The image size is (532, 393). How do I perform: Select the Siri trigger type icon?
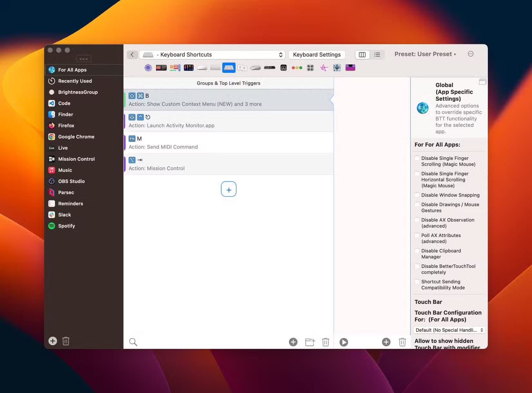(148, 68)
